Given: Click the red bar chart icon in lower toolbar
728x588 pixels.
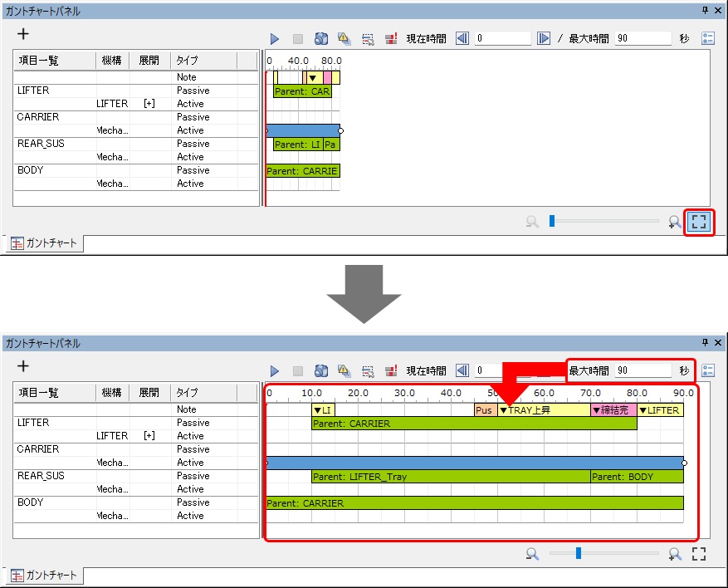Looking at the screenshot, I should pyautogui.click(x=390, y=371).
